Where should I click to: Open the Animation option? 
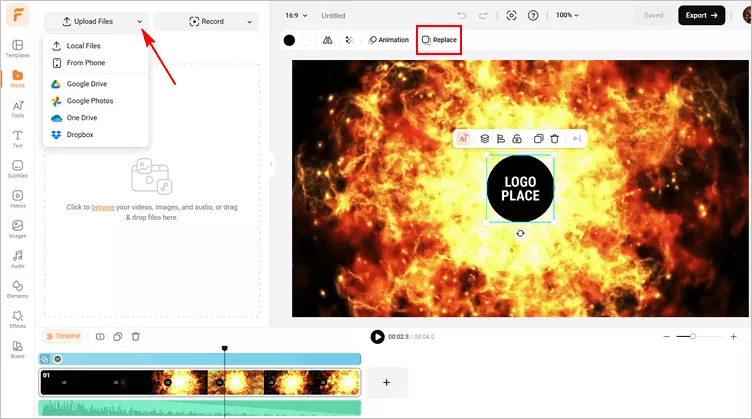(388, 40)
